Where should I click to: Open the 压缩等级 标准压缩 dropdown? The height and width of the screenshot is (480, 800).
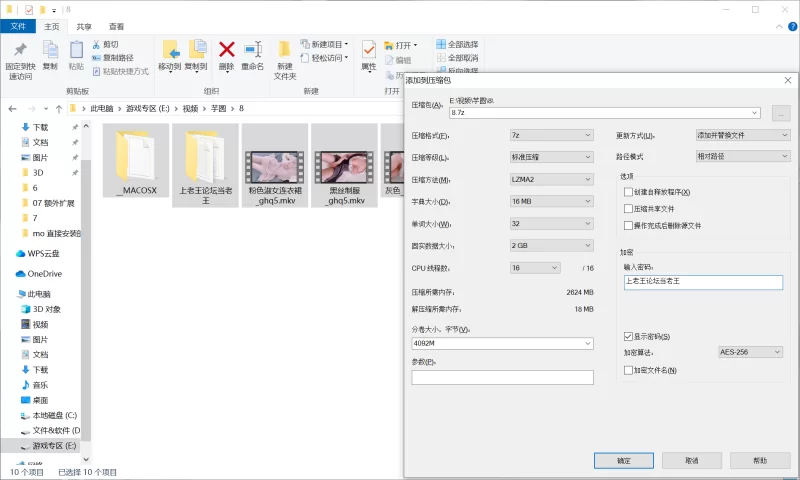[552, 157]
